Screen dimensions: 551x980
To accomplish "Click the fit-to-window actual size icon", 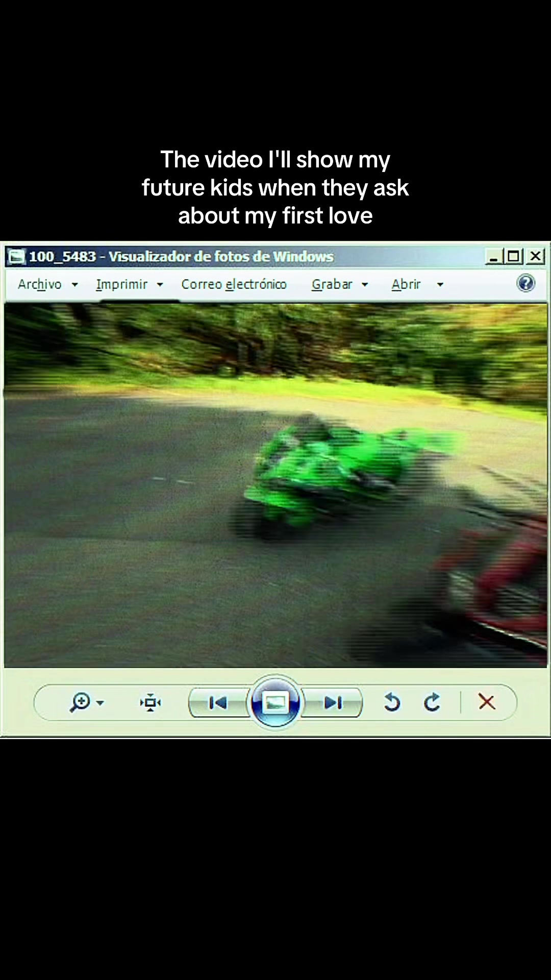I will pos(151,703).
